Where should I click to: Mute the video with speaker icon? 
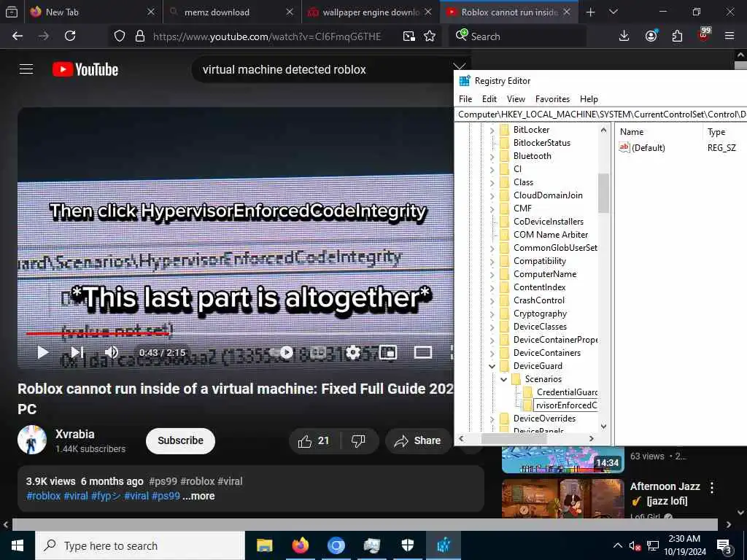(112, 352)
